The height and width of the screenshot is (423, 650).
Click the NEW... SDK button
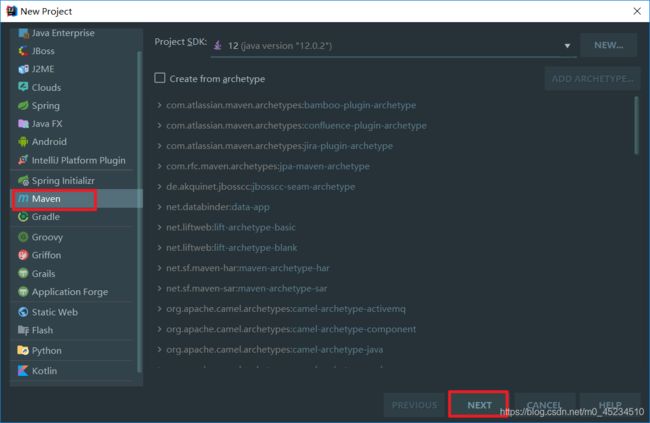pyautogui.click(x=609, y=45)
